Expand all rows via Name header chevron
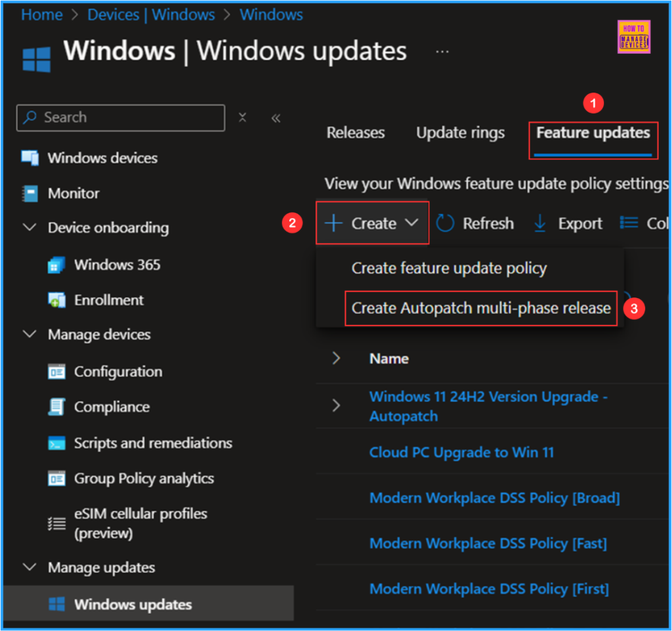This screenshot has width=672, height=631. (337, 358)
